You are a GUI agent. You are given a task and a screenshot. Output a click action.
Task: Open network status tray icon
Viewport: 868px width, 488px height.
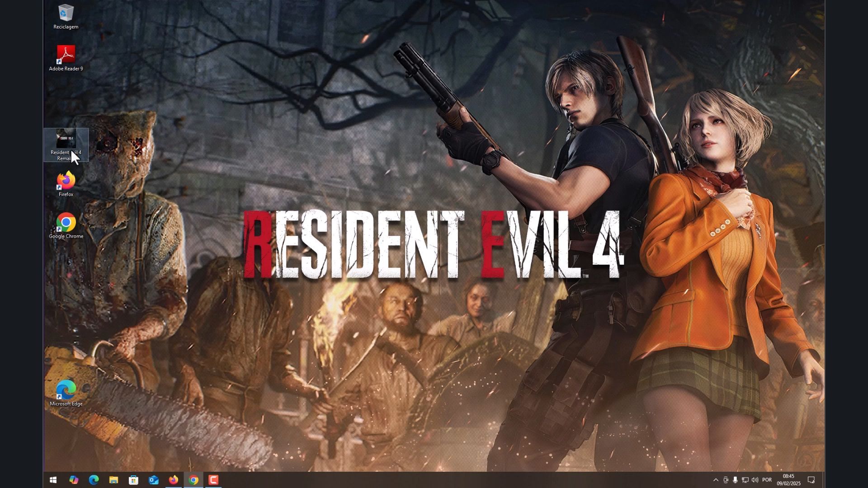point(745,480)
